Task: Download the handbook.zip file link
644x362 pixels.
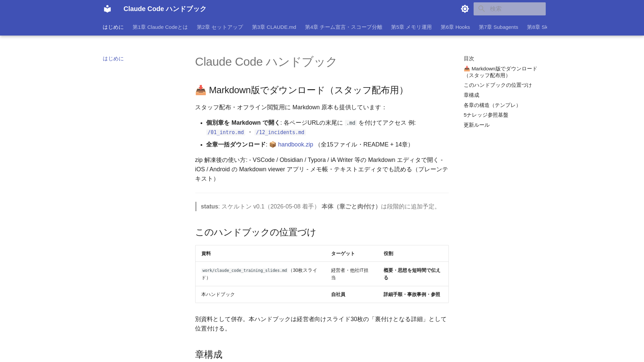Action: (296, 144)
